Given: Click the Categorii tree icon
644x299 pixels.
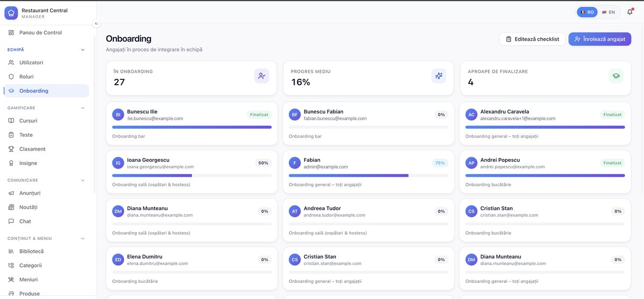Looking at the screenshot, I should [11, 265].
